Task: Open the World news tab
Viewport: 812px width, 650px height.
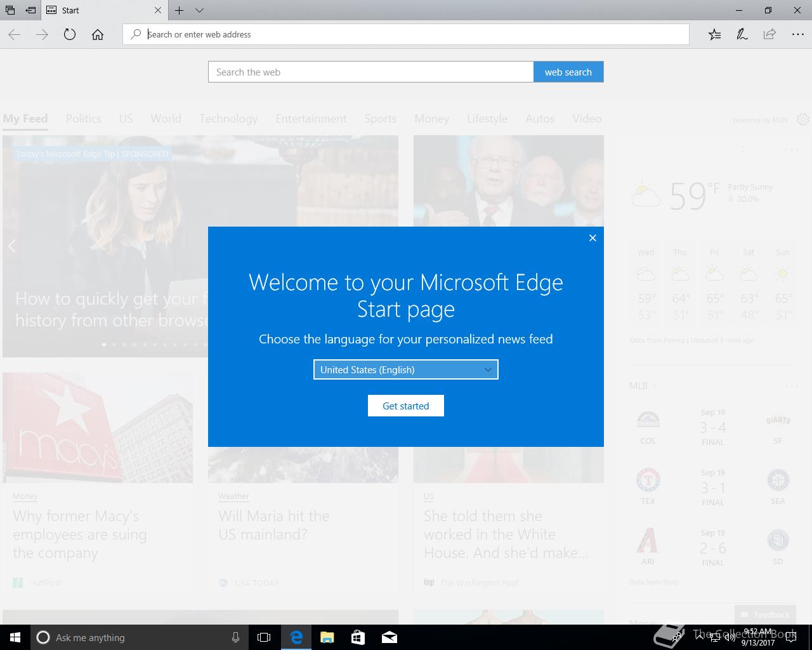Action: pyautogui.click(x=166, y=119)
